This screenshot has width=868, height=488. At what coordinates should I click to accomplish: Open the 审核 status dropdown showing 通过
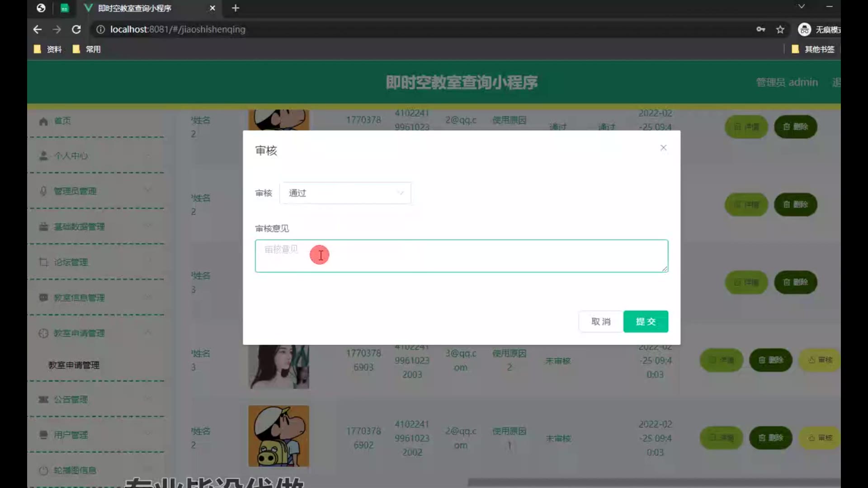click(x=345, y=193)
